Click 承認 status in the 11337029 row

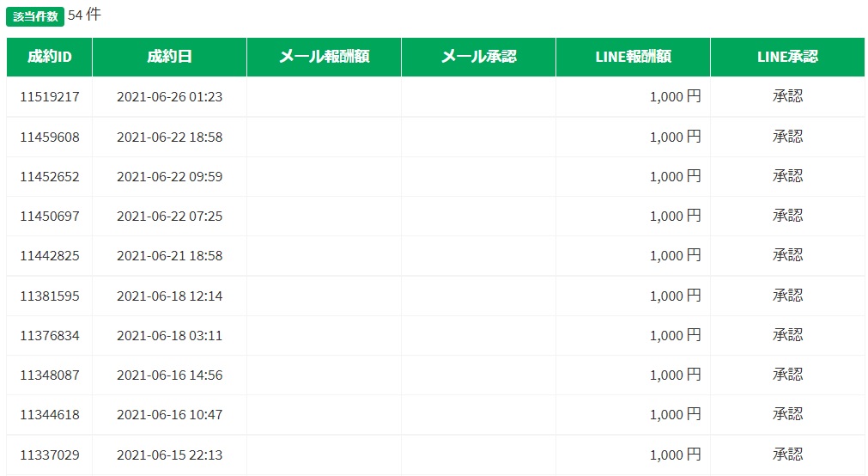click(787, 455)
